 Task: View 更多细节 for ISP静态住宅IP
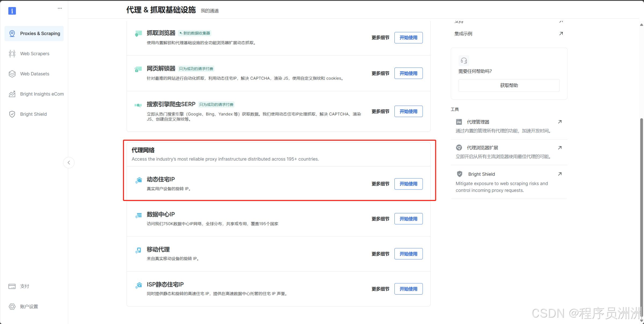tap(380, 289)
